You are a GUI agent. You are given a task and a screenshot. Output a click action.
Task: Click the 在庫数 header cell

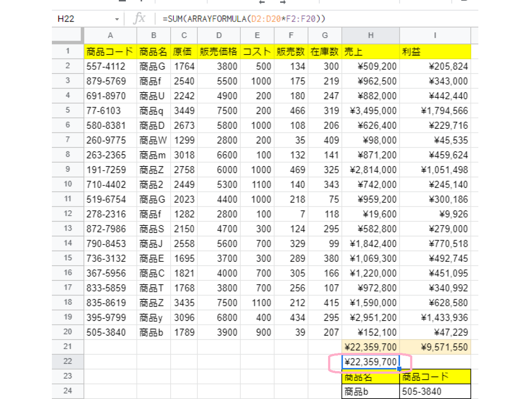click(x=325, y=51)
